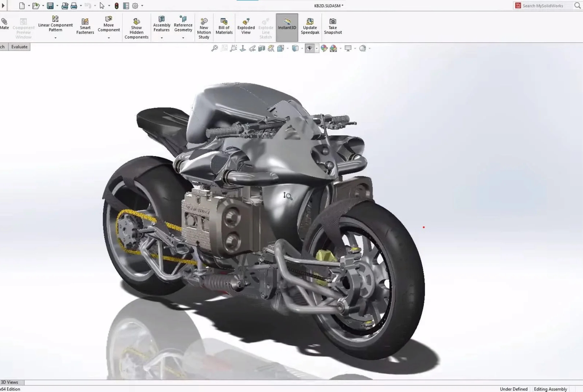This screenshot has width=583, height=392.
Task: Switch to the Evaluate tab
Action: [x=19, y=47]
